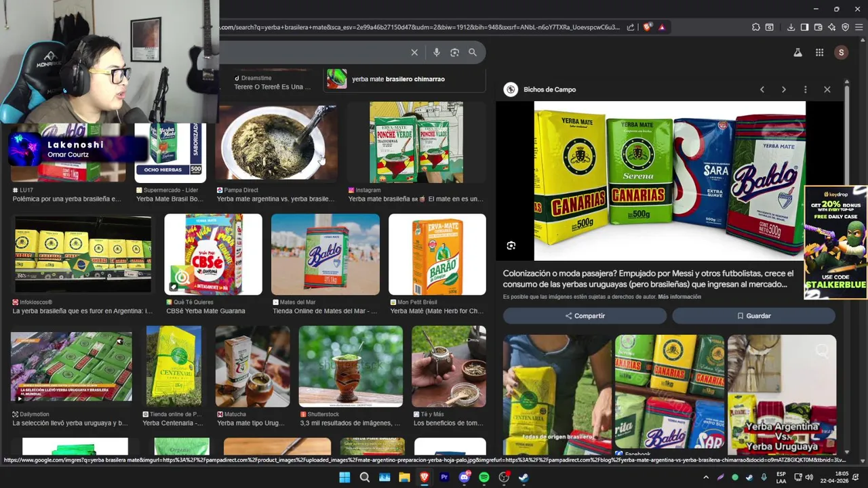Image resolution: width=868 pixels, height=488 pixels.
Task: Start voice search with the microphone icon
Action: click(x=436, y=52)
